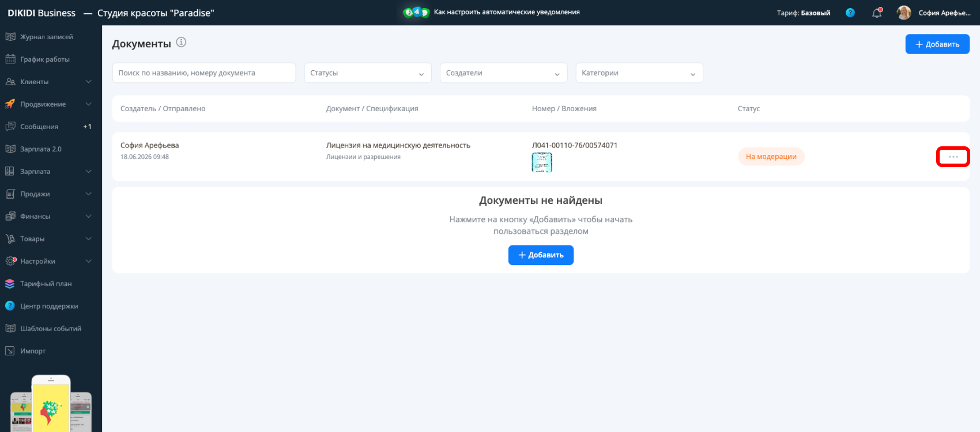Expand the Клиенты submenu chevron
The image size is (980, 432).
89,82
